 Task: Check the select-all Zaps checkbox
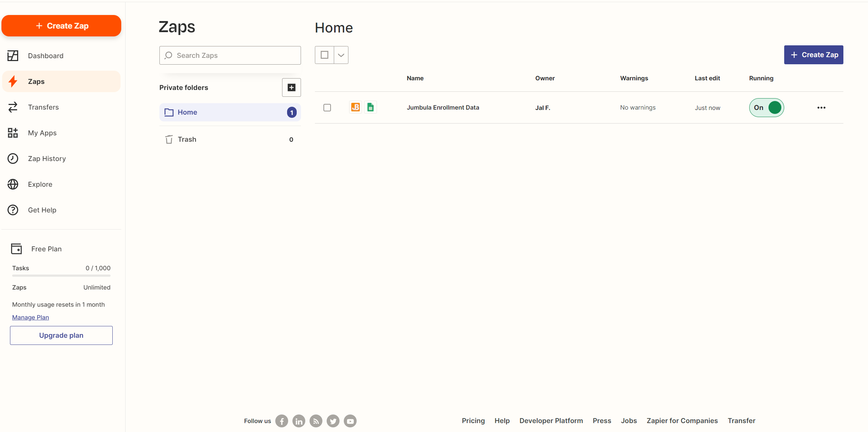point(325,55)
